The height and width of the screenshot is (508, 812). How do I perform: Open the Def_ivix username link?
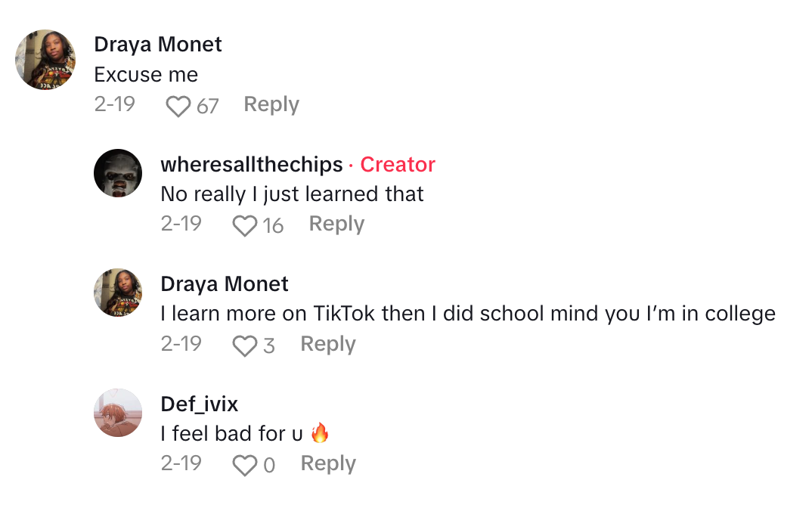click(200, 404)
